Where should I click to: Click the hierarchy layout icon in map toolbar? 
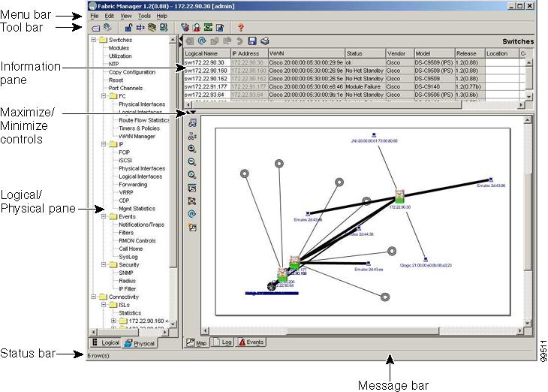(x=192, y=136)
